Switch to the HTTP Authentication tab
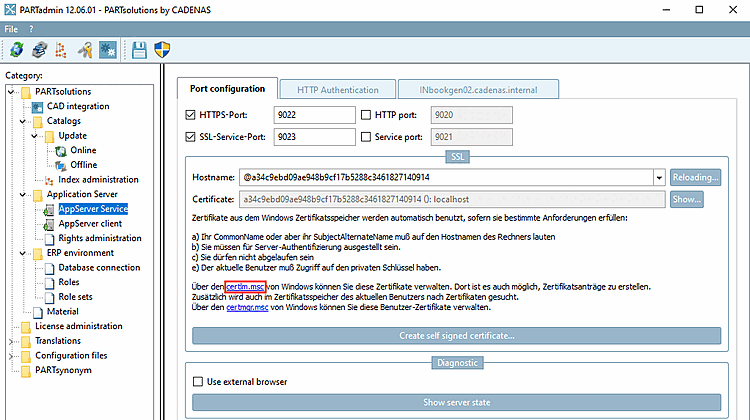Screen dimensions: 750x420 pyautogui.click(x=338, y=90)
